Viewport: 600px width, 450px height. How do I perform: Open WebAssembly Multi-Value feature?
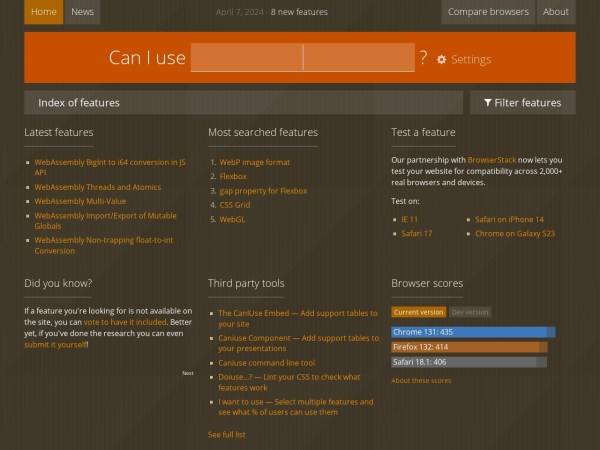(81, 201)
